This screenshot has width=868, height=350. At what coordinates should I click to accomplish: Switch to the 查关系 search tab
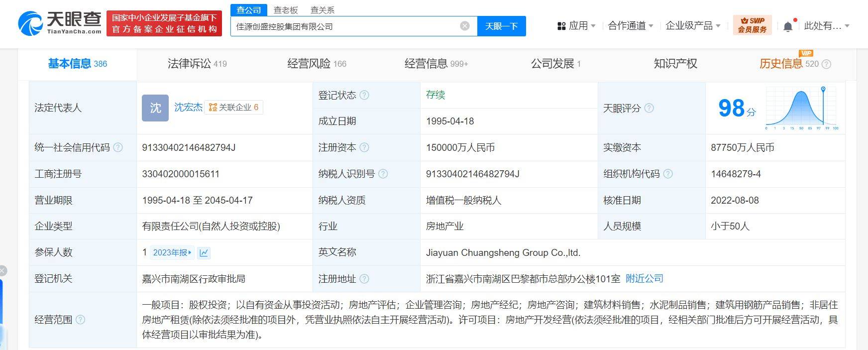click(323, 10)
